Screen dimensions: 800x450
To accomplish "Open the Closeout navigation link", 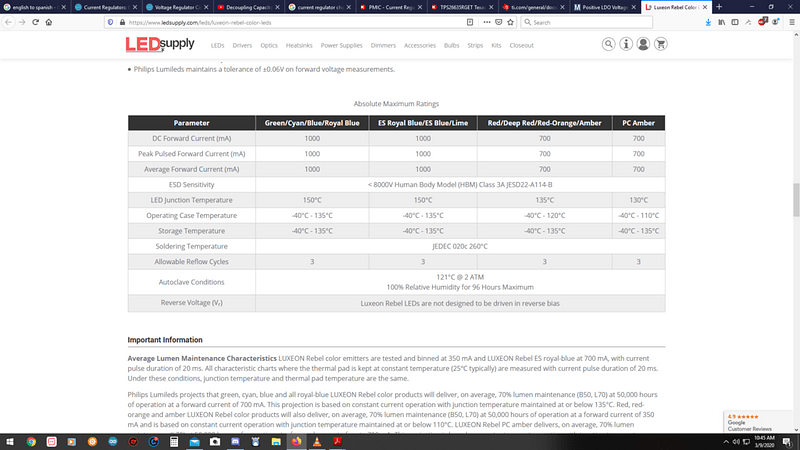I will pyautogui.click(x=521, y=45).
